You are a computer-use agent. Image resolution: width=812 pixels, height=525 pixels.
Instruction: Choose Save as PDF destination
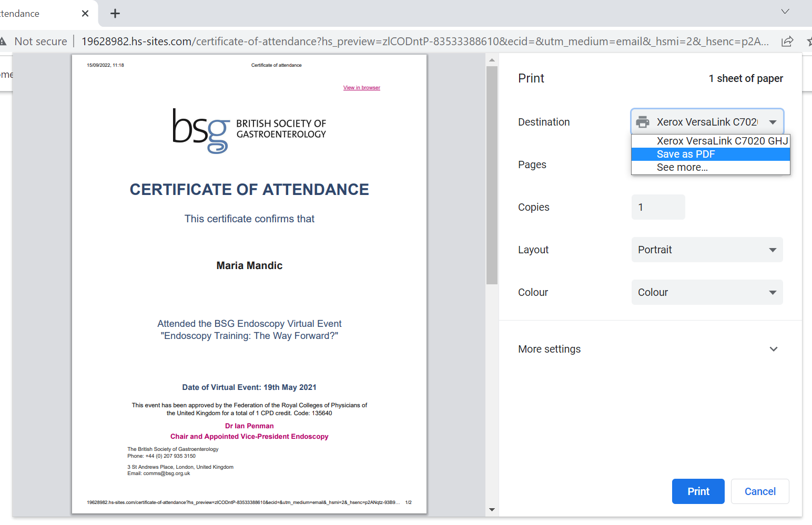[710, 154]
